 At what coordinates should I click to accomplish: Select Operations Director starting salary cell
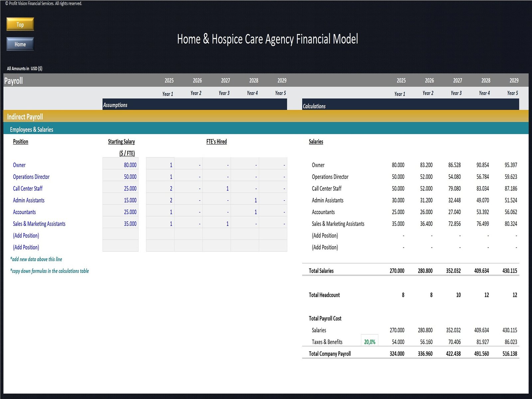pos(121,177)
